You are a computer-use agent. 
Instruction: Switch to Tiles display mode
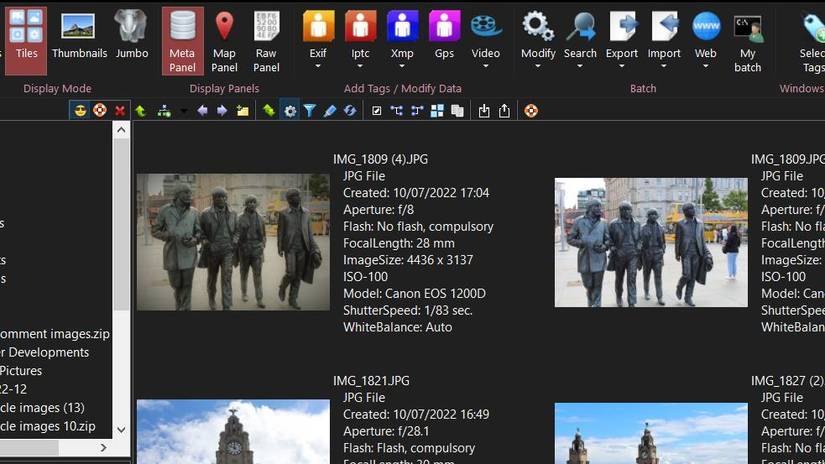pyautogui.click(x=26, y=41)
